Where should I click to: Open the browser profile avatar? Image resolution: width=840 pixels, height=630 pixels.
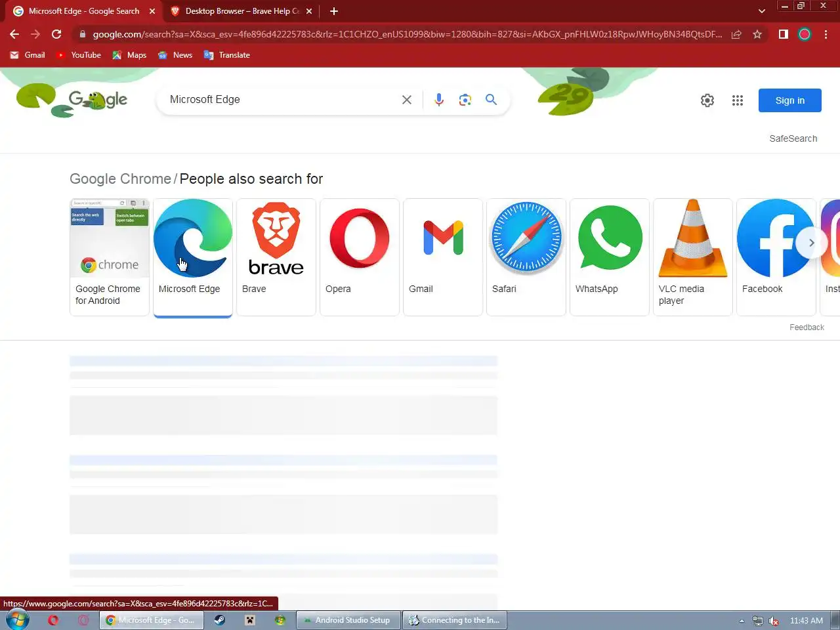coord(805,34)
